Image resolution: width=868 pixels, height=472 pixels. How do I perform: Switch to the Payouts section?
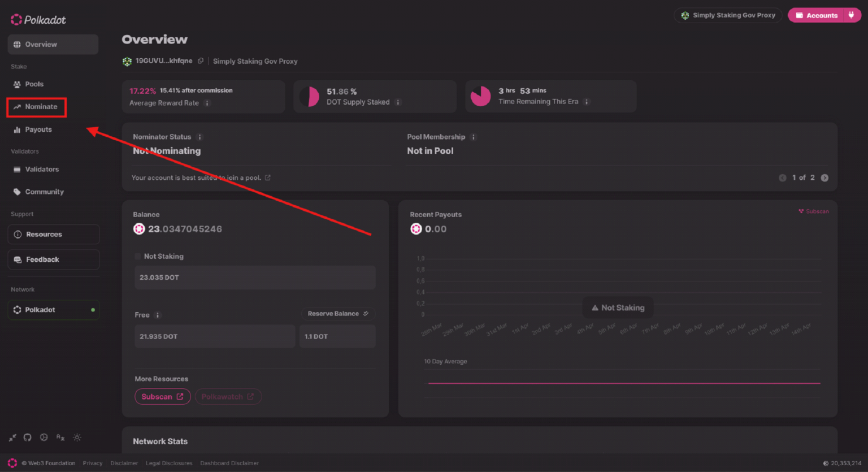(x=36, y=129)
